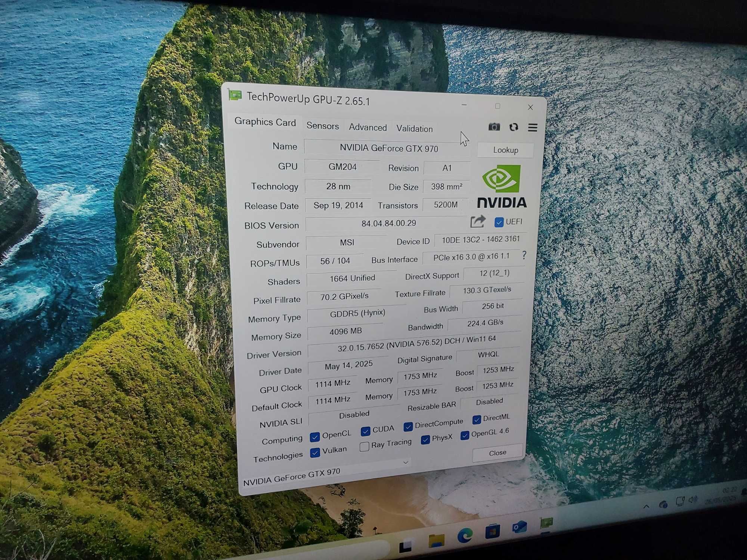
Task: Click the DirectX Support value 12 (12_1)
Action: (494, 273)
